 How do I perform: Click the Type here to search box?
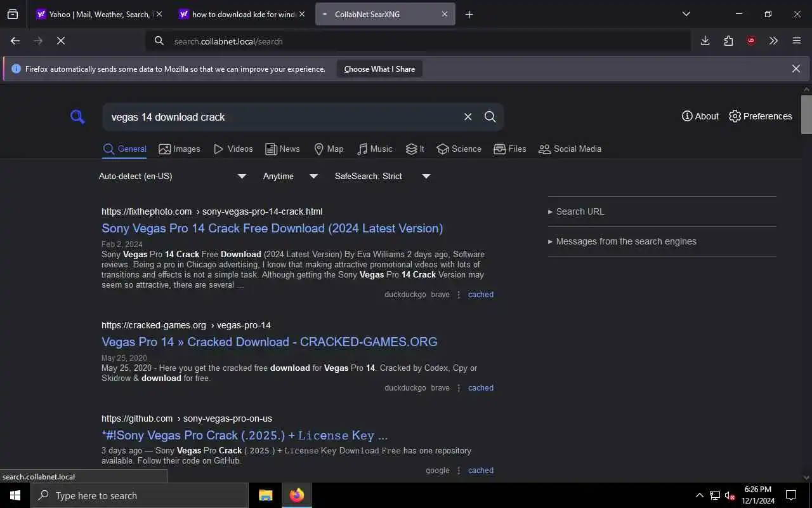[140, 495]
